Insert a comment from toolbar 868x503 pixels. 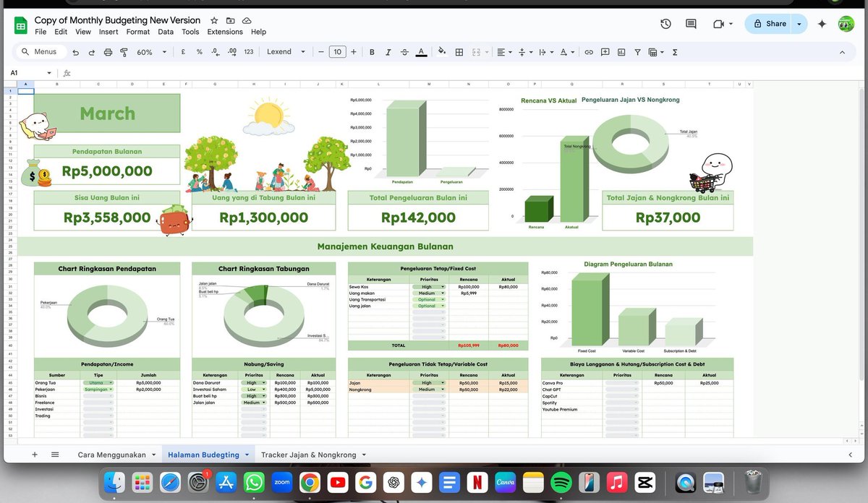[605, 52]
